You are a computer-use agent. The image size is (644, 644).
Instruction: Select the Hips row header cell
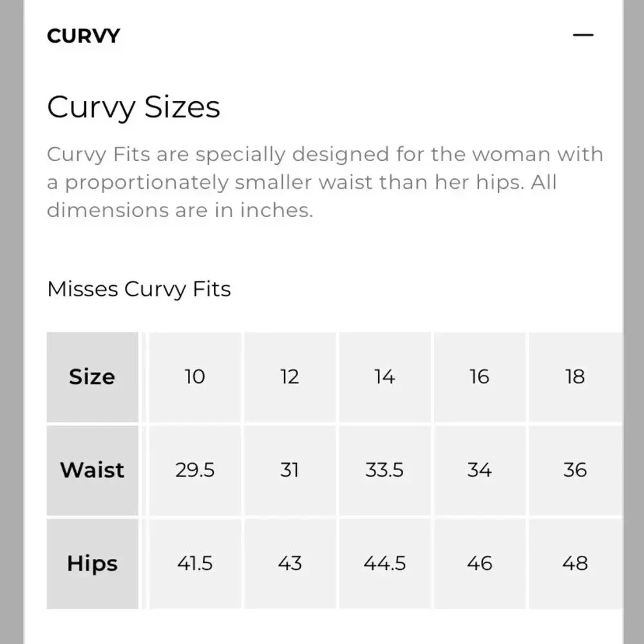pos(92,563)
